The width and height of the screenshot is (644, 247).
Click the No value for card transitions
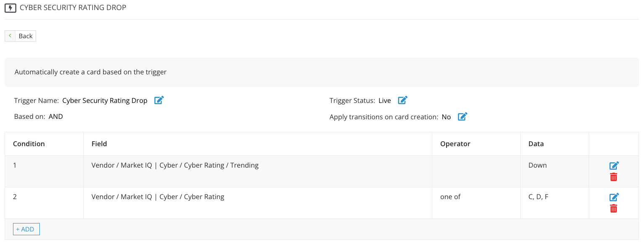coord(446,116)
